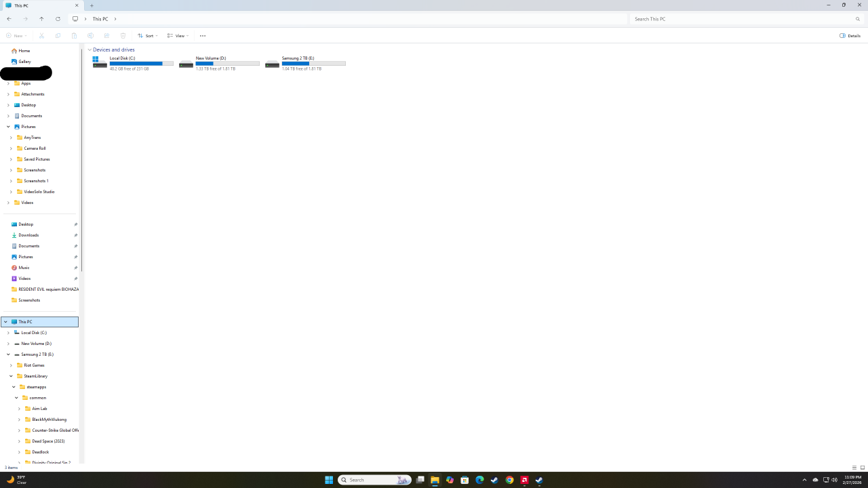Open the Sort dropdown menu

point(147,36)
